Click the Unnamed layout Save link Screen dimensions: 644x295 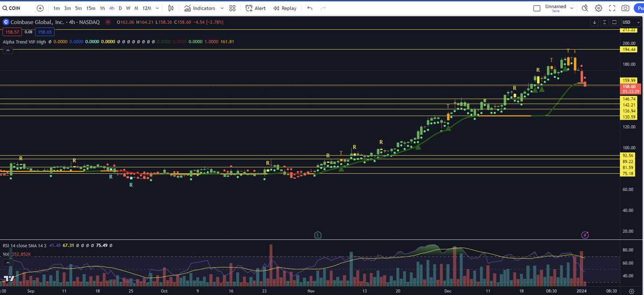click(x=555, y=11)
